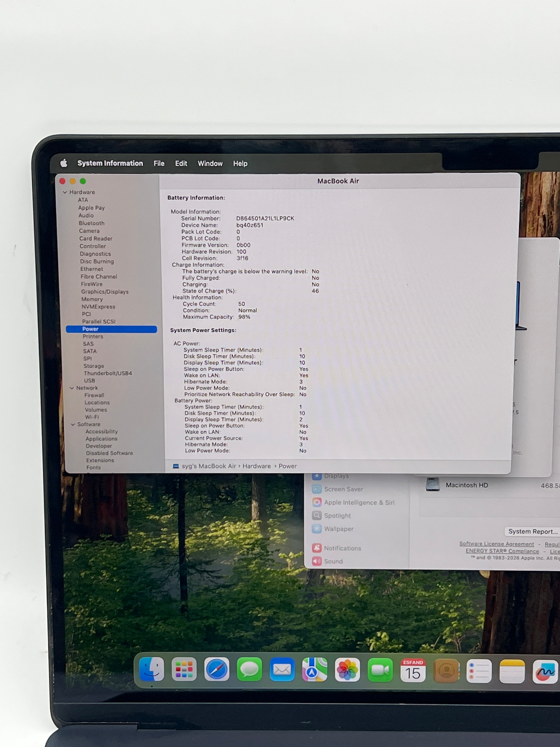Open the Help menu

point(240,163)
